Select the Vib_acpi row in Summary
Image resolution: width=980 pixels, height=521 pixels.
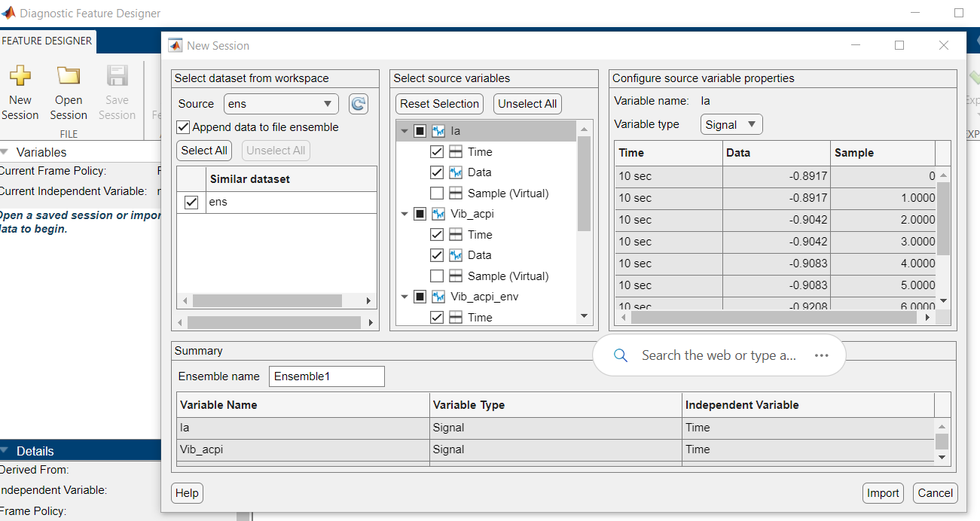pyautogui.click(x=556, y=449)
